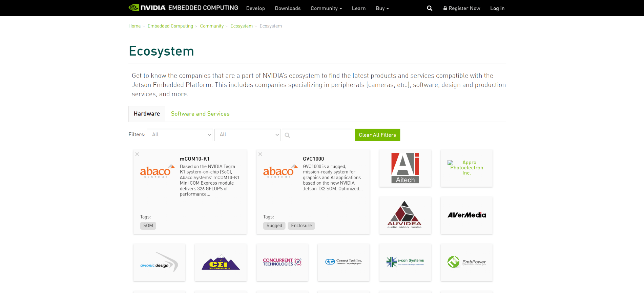Open the Aitech company tile
The height and width of the screenshot is (293, 644).
[x=405, y=168]
